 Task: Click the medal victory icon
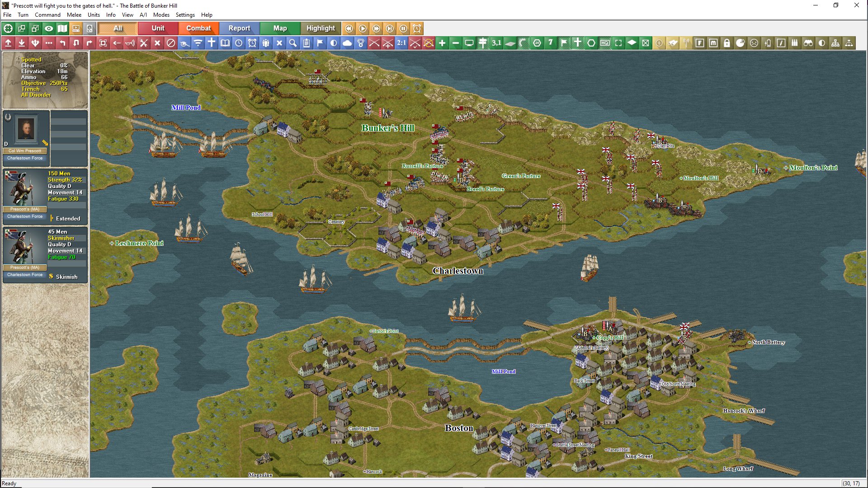(361, 43)
